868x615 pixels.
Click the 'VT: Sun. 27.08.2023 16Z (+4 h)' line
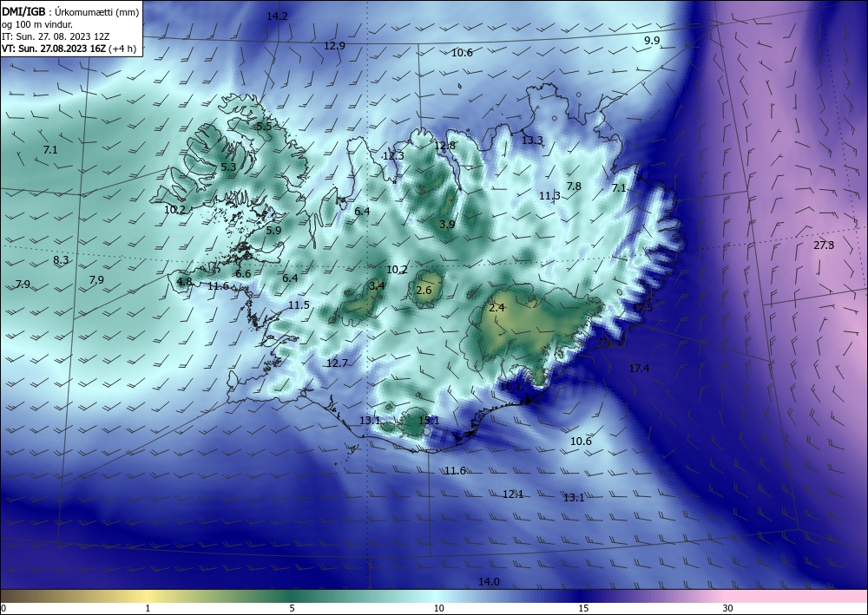(69, 48)
